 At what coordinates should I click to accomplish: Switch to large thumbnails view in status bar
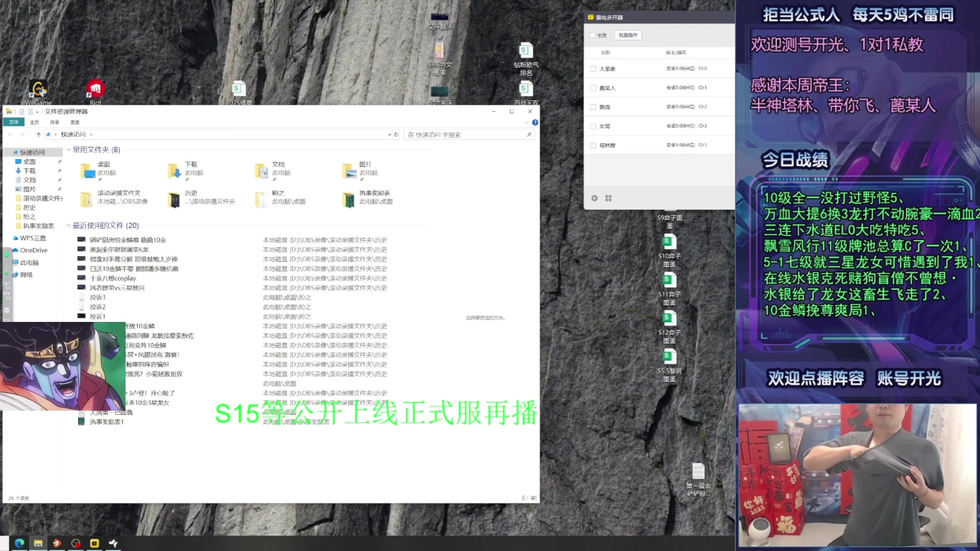(533, 498)
